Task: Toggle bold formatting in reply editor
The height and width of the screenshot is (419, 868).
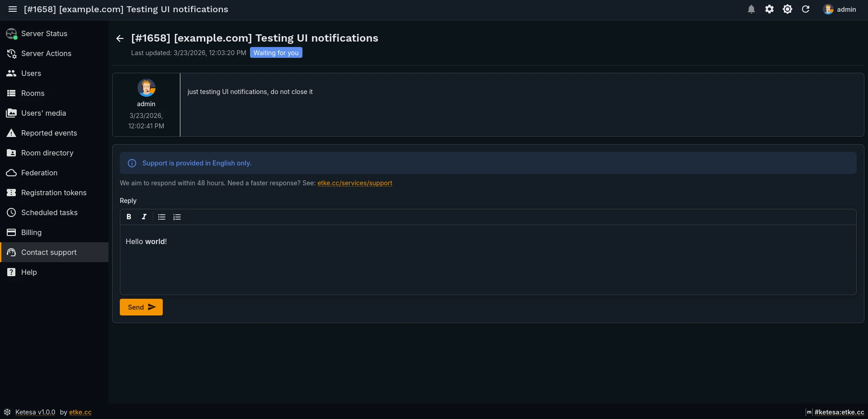Action: click(x=129, y=217)
